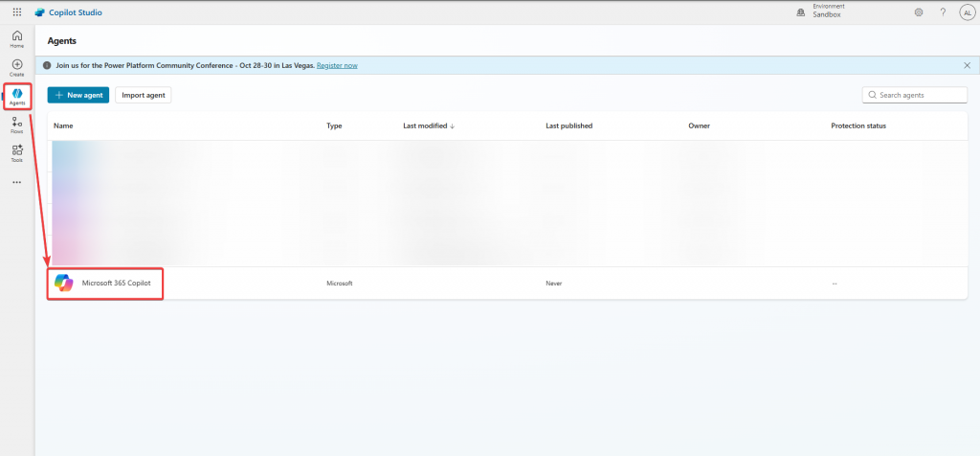This screenshot has width=980, height=456.
Task: Click the 'Never' last published cell
Action: (x=554, y=284)
